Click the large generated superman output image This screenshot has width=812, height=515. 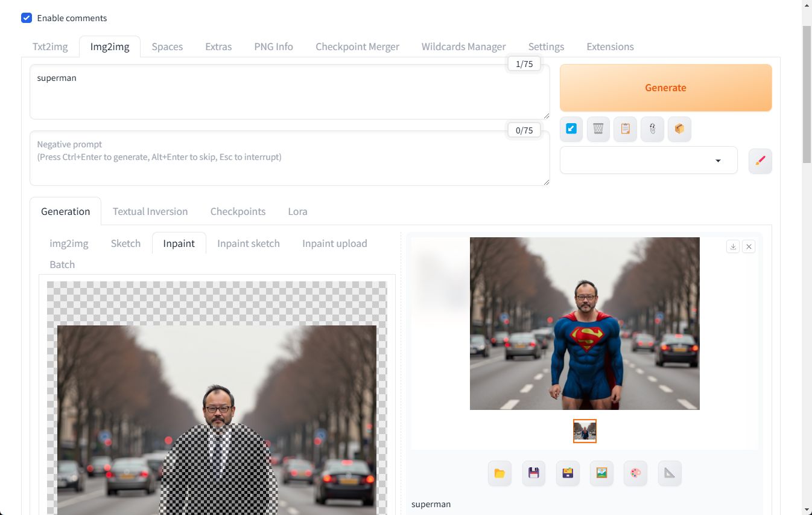click(x=585, y=324)
